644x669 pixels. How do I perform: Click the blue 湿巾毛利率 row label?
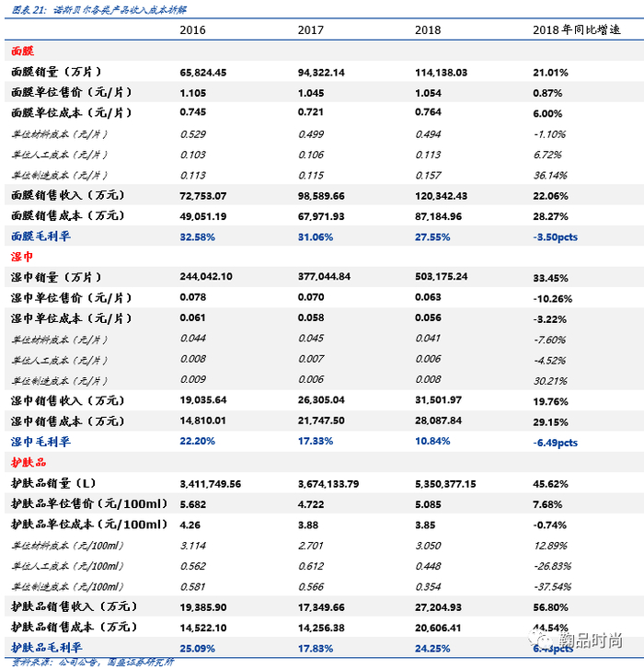40,441
